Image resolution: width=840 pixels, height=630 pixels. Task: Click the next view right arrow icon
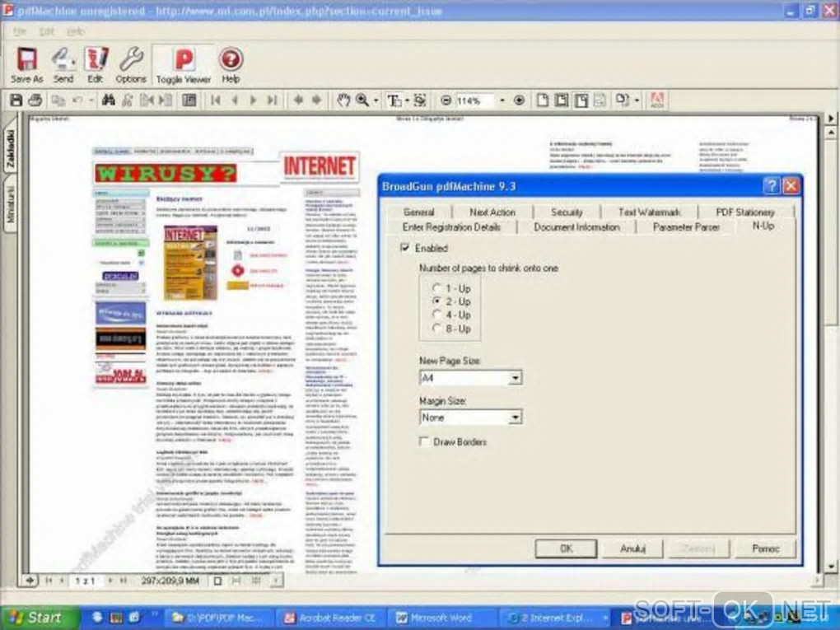coord(316,100)
